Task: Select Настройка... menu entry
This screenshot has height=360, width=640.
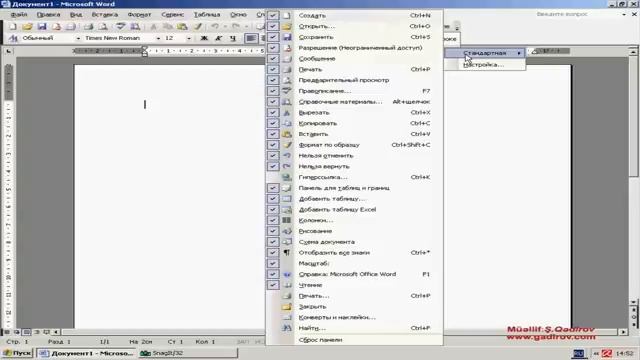Action: (x=485, y=64)
